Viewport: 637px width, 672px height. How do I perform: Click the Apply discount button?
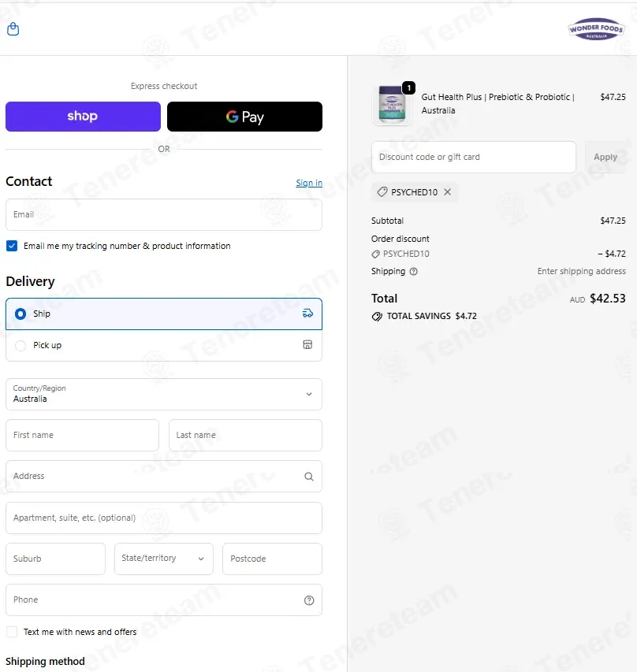click(605, 158)
